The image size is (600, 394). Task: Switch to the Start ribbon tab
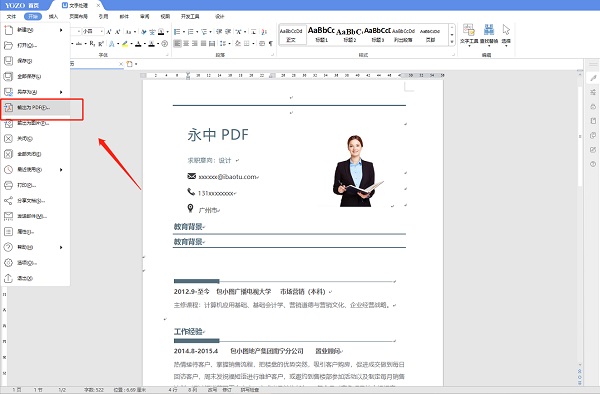pos(33,16)
